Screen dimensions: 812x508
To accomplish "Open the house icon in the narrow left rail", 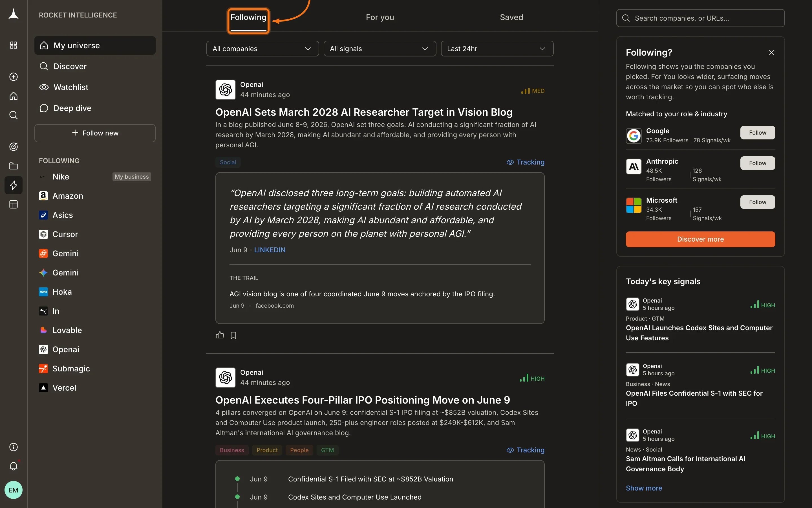I will pyautogui.click(x=14, y=96).
